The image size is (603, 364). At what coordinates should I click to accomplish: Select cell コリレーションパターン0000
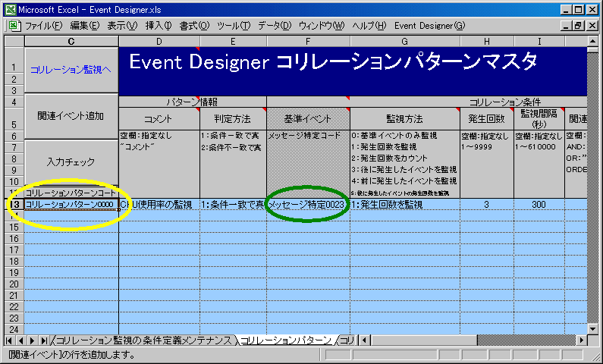coord(71,205)
